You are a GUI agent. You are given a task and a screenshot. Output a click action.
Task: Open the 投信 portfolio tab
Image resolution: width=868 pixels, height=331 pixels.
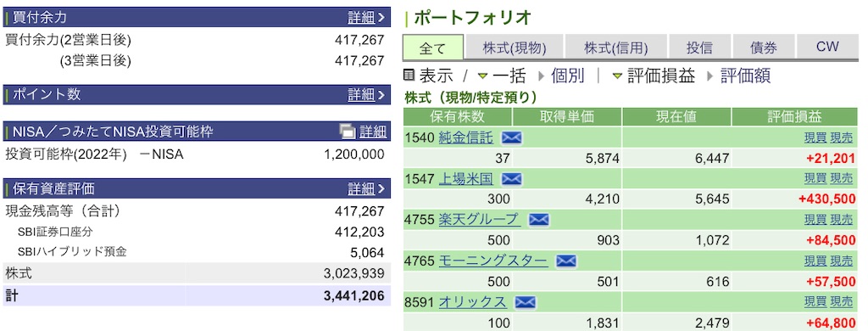coord(699,48)
